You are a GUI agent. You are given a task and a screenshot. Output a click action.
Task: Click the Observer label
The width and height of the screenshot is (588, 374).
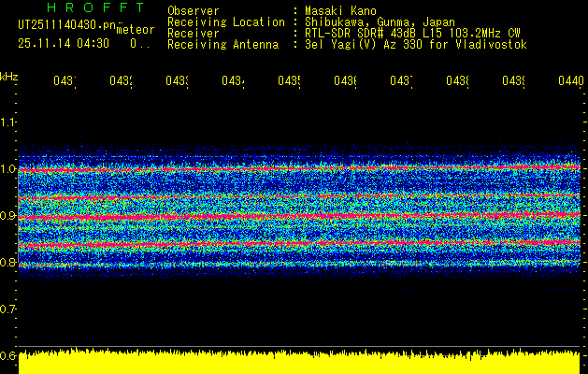(x=194, y=10)
